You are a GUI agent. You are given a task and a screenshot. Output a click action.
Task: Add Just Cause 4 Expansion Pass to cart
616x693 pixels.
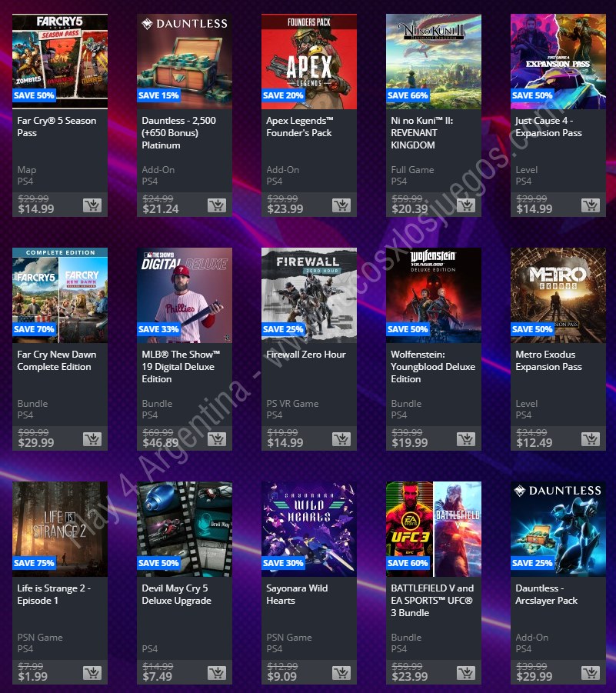pyautogui.click(x=591, y=205)
